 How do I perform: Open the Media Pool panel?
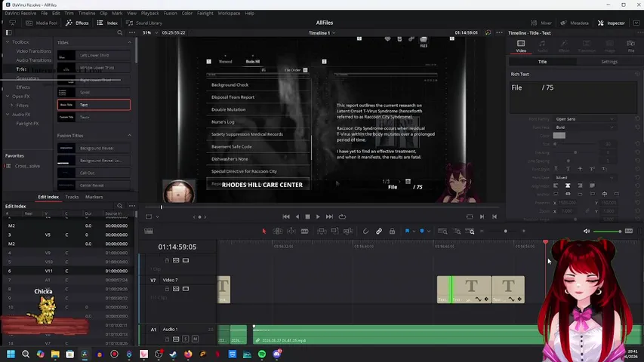pos(42,23)
